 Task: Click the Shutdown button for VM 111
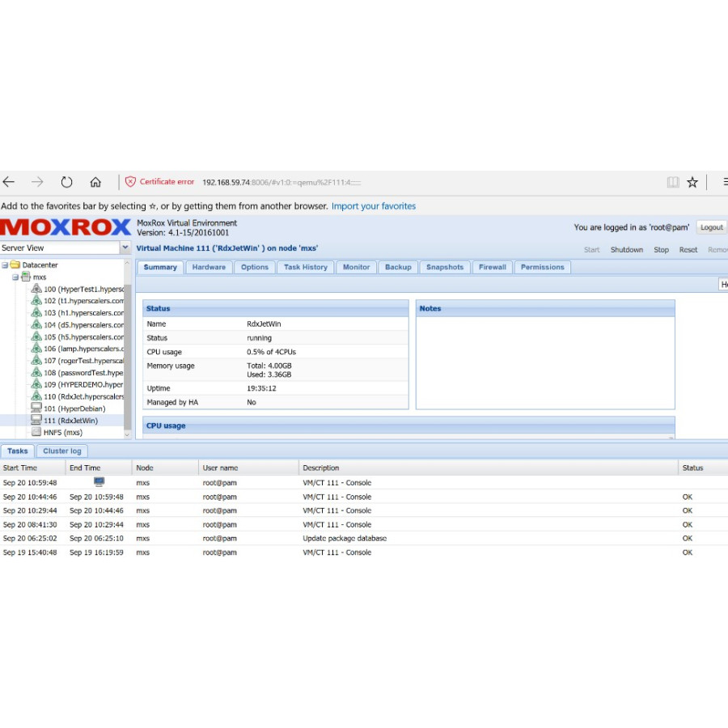click(x=626, y=249)
